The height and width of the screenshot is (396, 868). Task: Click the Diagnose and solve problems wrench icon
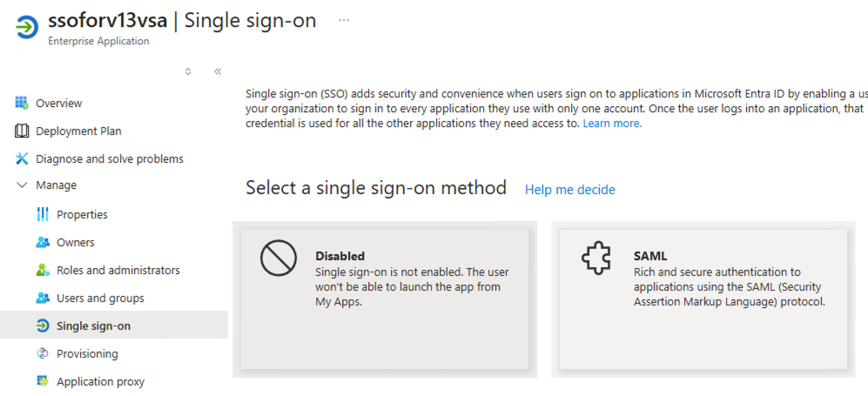pos(22,158)
